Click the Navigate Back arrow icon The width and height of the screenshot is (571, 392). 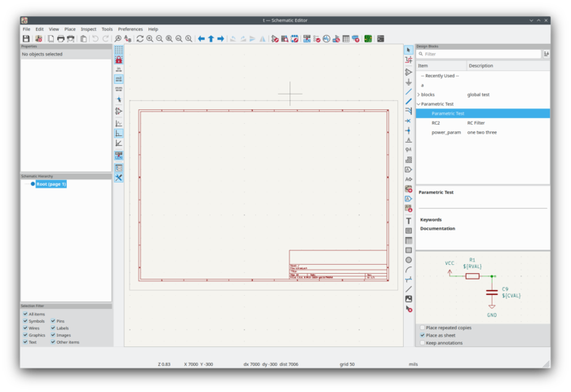[201, 38]
